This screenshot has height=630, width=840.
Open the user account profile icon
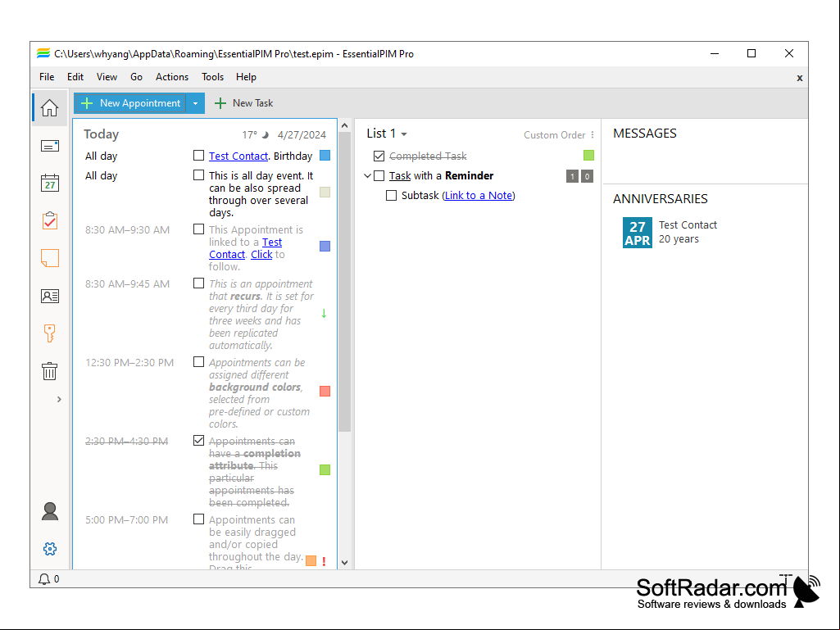[x=50, y=511]
